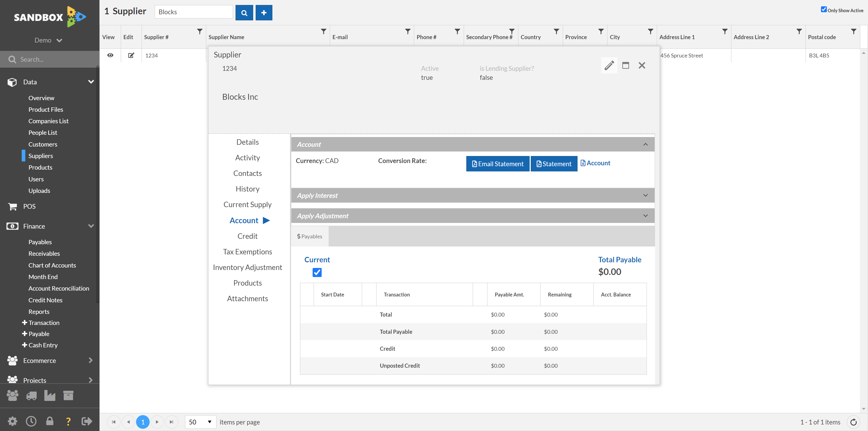Screen dimensions: 868x431
Task: Click the Email Statement button
Action: click(497, 164)
